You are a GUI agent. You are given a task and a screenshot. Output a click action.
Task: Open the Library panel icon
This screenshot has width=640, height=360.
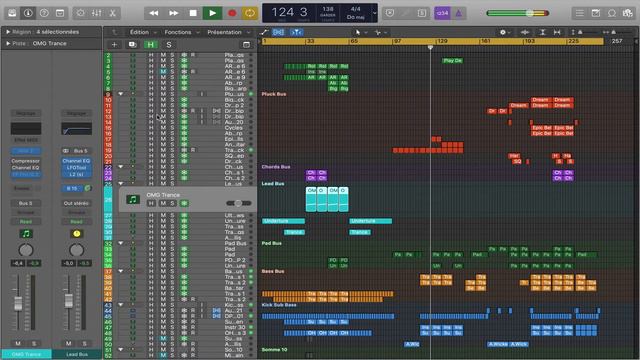12,13
